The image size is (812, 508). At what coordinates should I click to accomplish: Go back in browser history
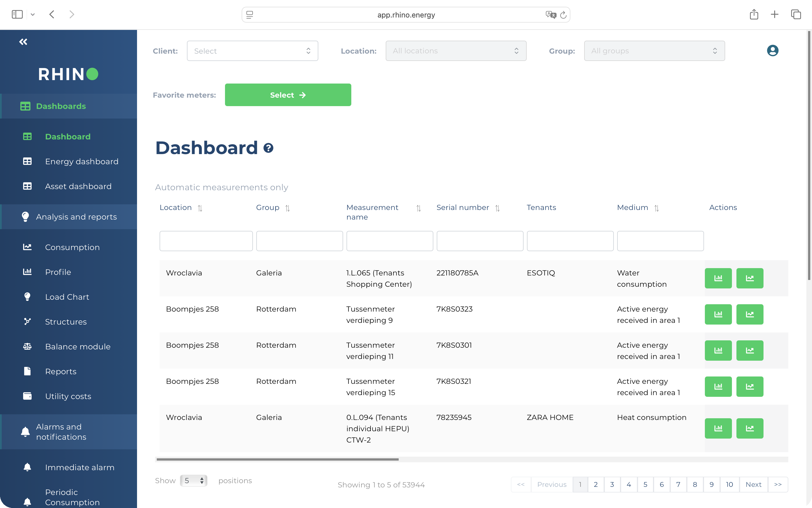tap(52, 14)
